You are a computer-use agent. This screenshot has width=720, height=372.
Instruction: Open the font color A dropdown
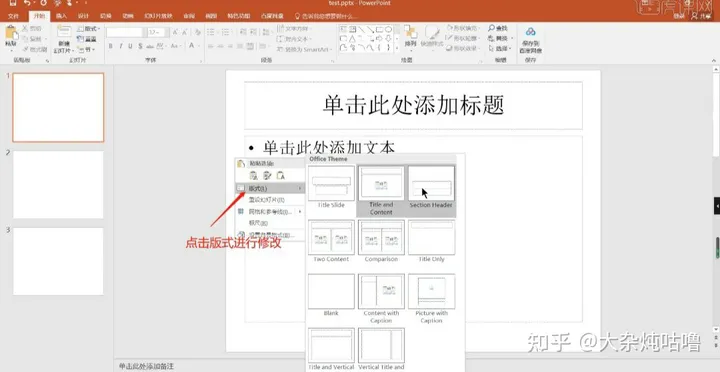tap(193, 46)
